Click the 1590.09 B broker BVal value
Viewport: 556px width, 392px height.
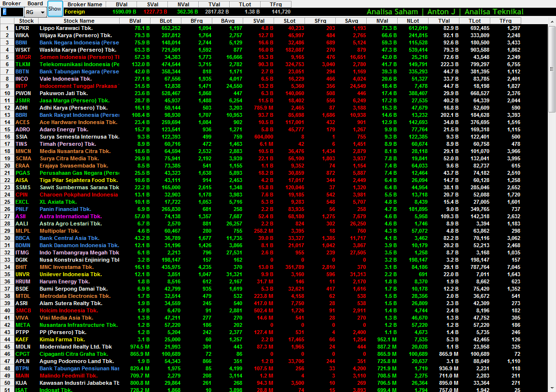click(x=124, y=12)
